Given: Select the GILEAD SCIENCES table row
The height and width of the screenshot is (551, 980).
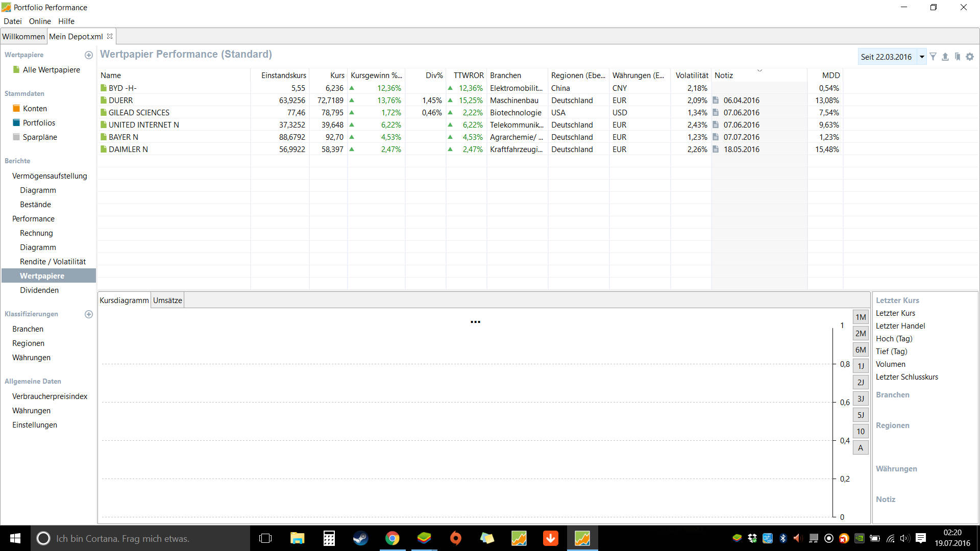Looking at the screenshot, I should coord(139,113).
